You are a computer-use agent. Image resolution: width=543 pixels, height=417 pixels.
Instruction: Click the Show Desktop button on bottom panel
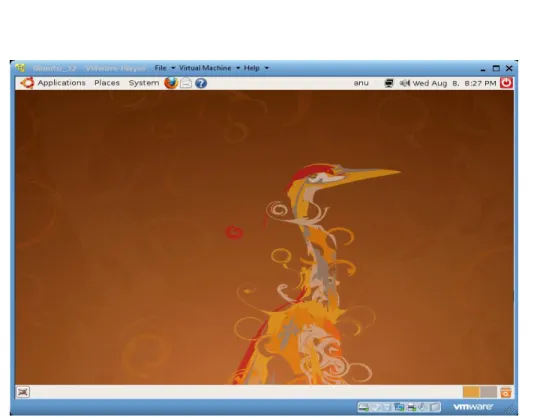pos(23,392)
